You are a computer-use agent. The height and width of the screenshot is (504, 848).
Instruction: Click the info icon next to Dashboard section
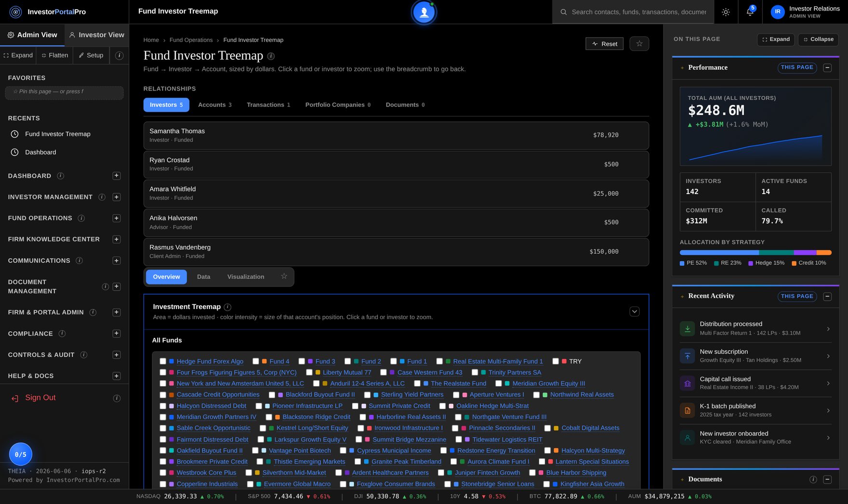[60, 176]
